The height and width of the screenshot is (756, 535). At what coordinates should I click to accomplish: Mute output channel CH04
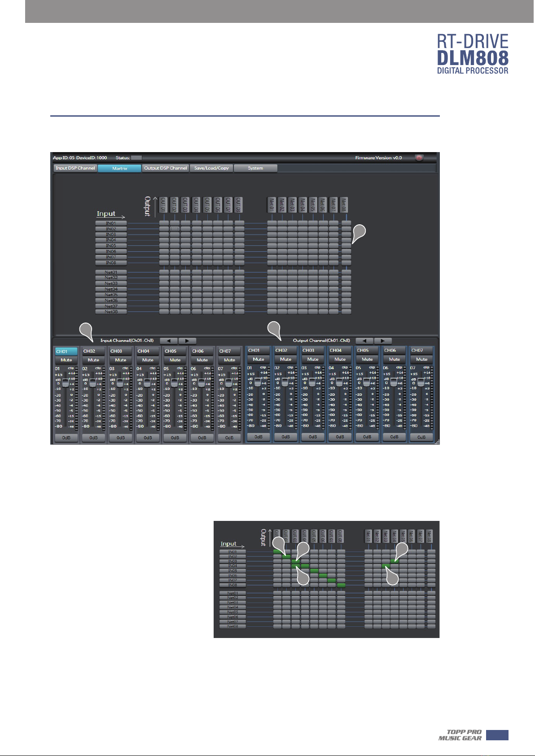pyautogui.click(x=340, y=359)
